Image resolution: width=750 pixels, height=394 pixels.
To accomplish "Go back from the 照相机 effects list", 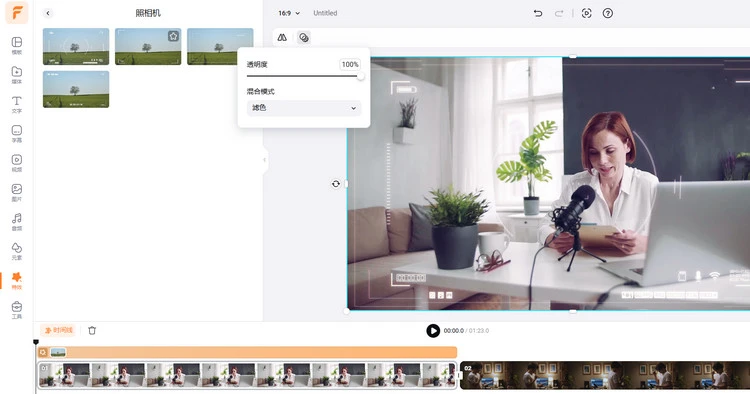I will coord(48,13).
